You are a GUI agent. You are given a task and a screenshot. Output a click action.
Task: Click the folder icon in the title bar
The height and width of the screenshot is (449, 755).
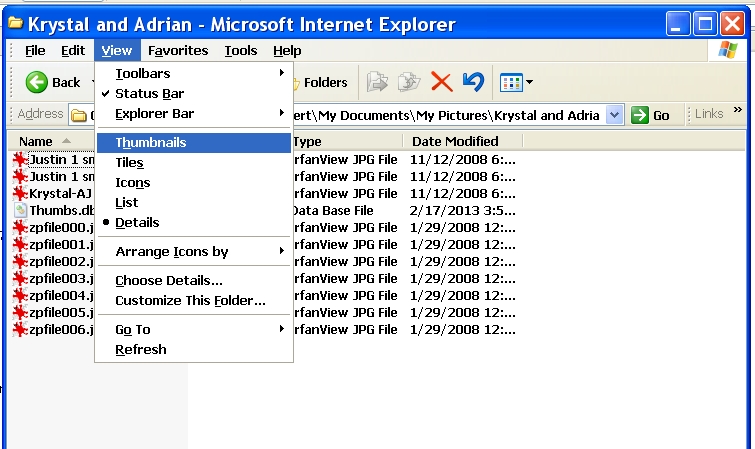(x=15, y=23)
